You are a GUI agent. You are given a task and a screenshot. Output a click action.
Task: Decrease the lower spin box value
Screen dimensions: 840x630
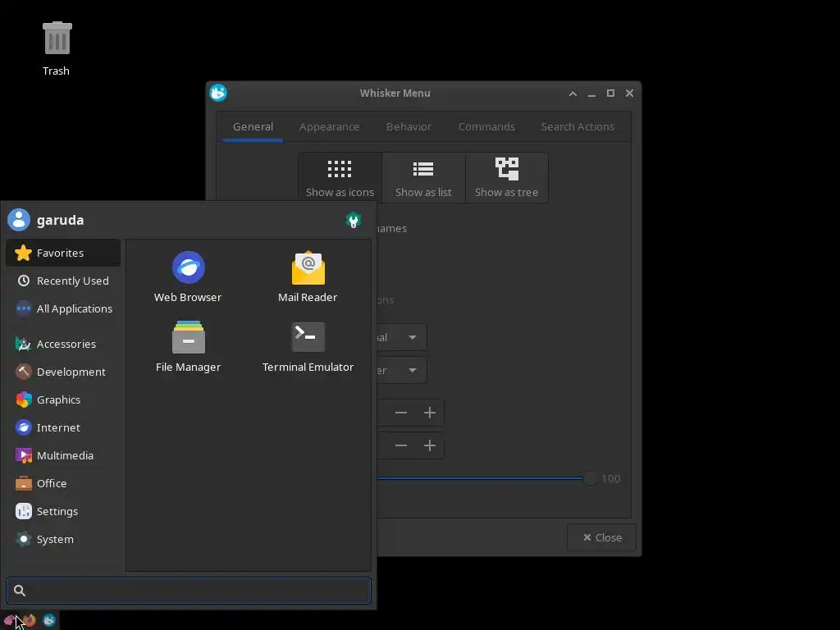(x=400, y=445)
